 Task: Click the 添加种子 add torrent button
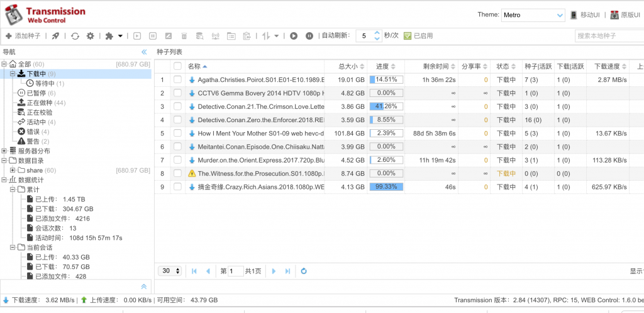click(23, 36)
